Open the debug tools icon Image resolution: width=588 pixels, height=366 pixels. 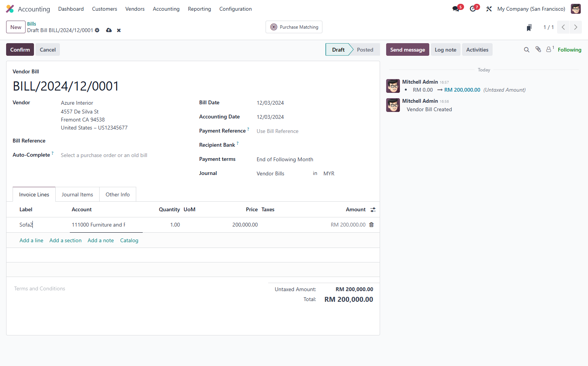(489, 9)
